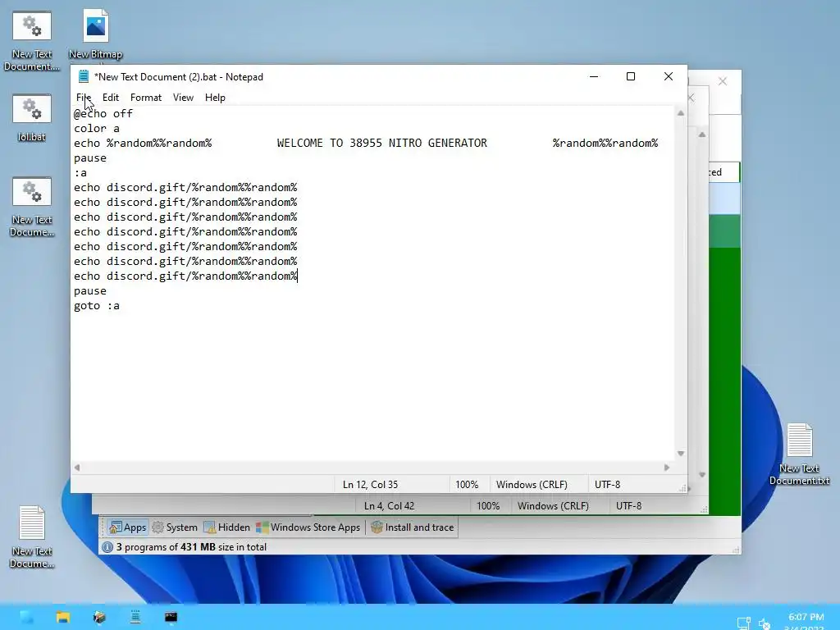Open the Start button on the taskbar
The height and width of the screenshot is (630, 840).
tap(26, 617)
